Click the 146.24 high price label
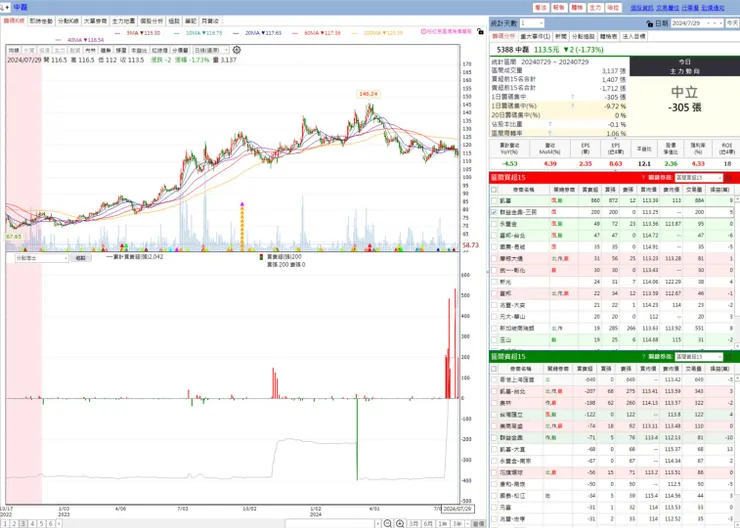The width and height of the screenshot is (740, 528). pyautogui.click(x=368, y=94)
